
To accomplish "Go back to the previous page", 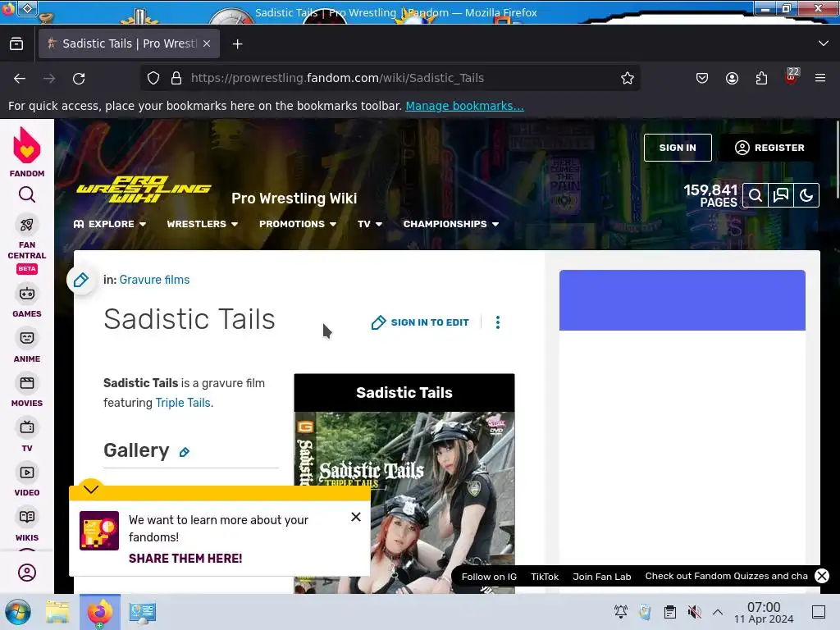I will [20, 78].
